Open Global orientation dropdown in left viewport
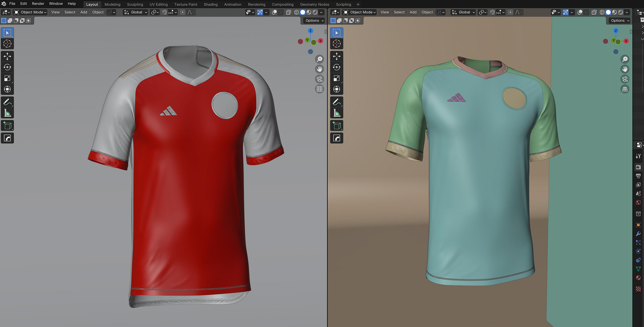Screen dimensions: 644x327 (136, 12)
